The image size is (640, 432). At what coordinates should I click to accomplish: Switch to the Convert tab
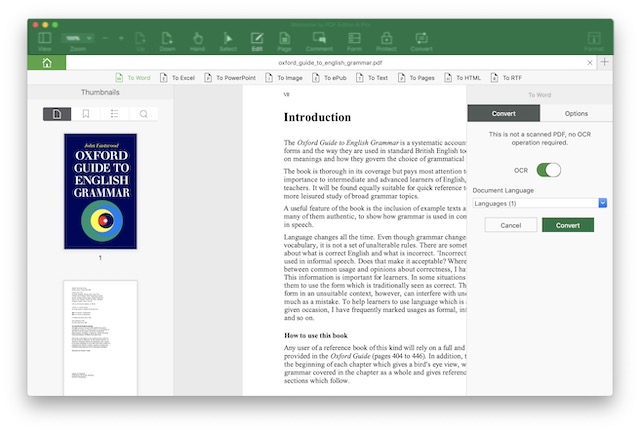click(504, 114)
